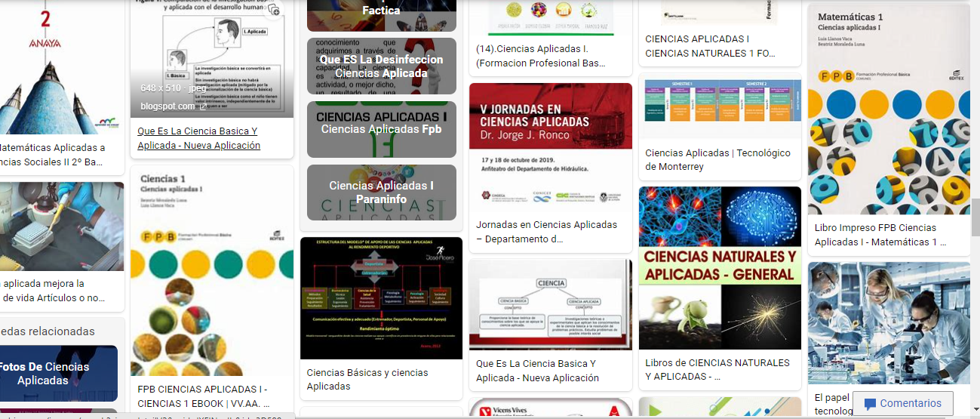The width and height of the screenshot is (980, 419).
Task: Open the Comentarios feedback button
Action: pos(902,403)
